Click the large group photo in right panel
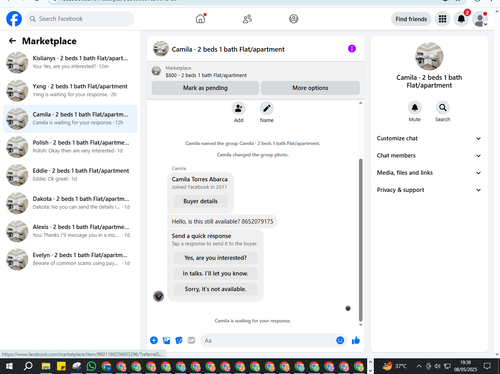Image resolution: width=500 pixels, height=374 pixels. (x=429, y=56)
